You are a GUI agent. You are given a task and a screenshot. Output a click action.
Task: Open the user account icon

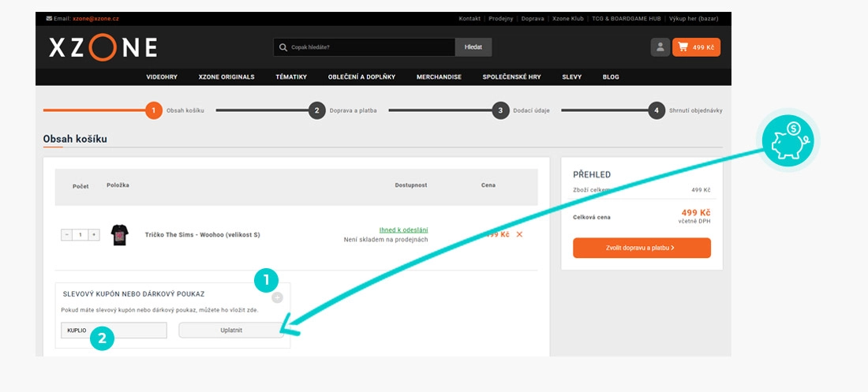tap(660, 47)
